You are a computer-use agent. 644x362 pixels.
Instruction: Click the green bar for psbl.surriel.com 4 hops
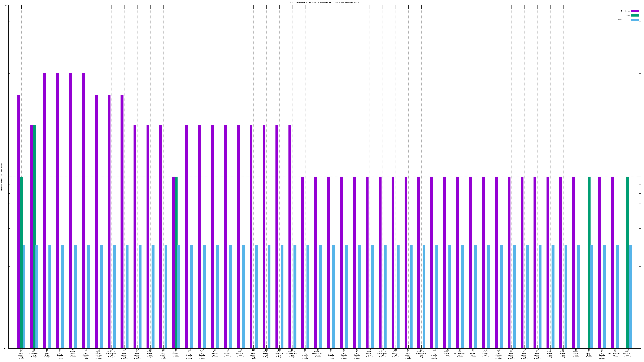627,262
